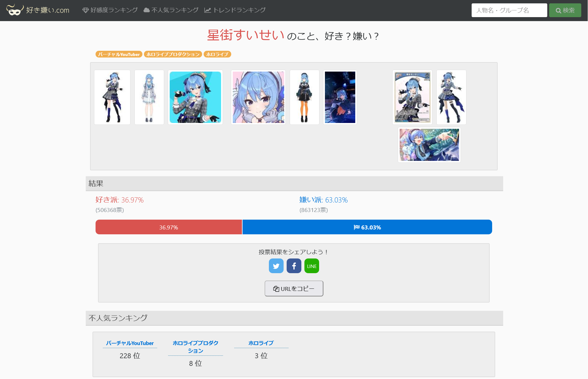Open the cyan background portrait thumbnail
Viewport: 588px width, 379px height.
tap(195, 97)
